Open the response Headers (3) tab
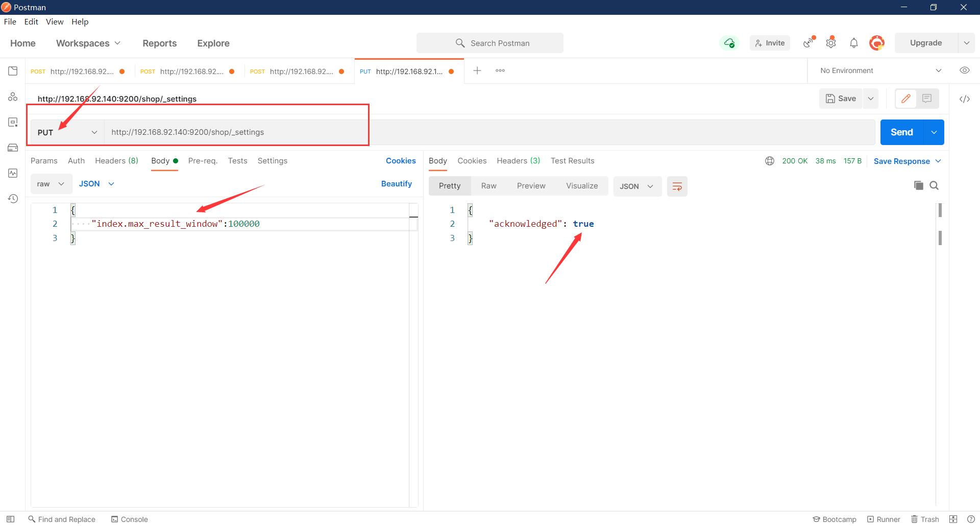Viewport: 980px width, 526px height. point(518,161)
